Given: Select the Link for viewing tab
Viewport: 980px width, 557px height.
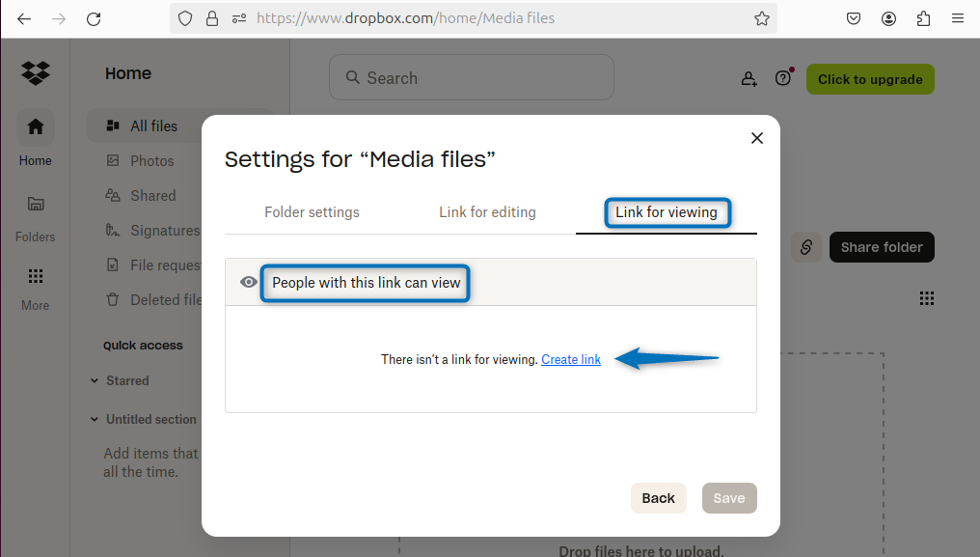Looking at the screenshot, I should click(667, 212).
